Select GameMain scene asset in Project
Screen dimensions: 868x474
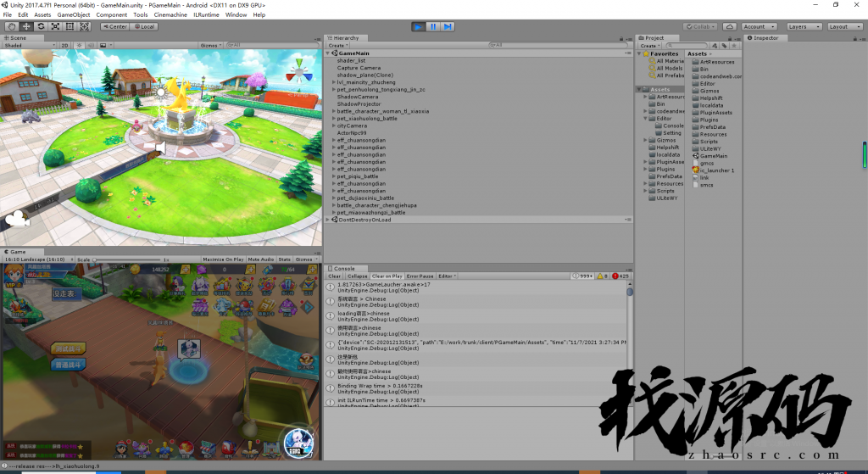(714, 156)
